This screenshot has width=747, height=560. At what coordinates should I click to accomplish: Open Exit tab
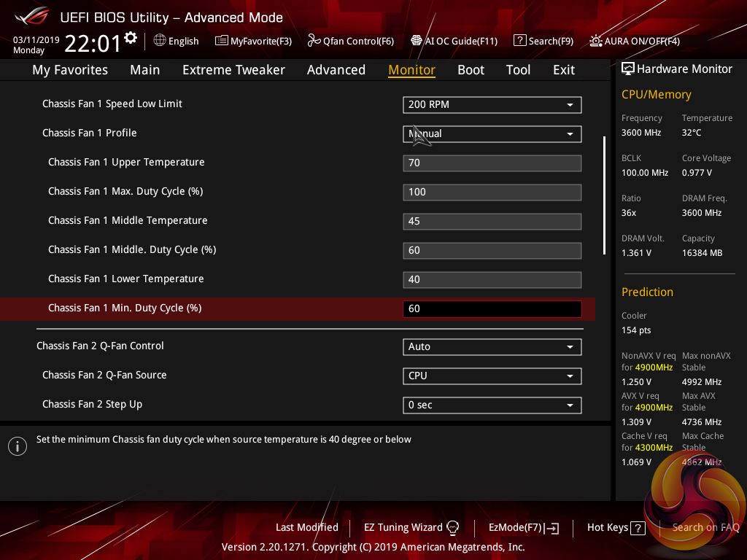(x=564, y=70)
